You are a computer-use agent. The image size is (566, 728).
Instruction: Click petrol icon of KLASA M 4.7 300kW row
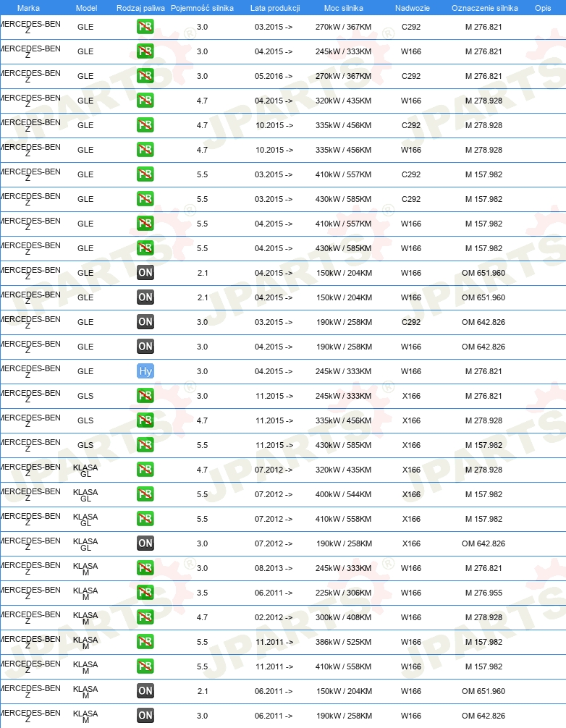tap(145, 617)
